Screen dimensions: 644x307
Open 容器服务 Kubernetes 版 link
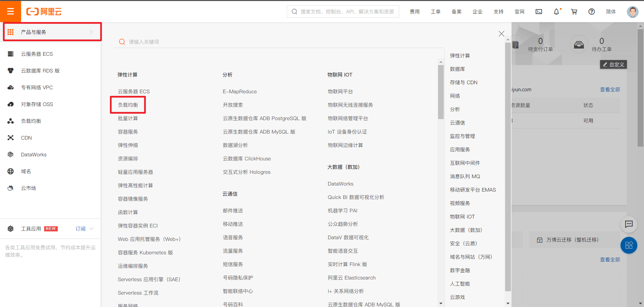[145, 253]
